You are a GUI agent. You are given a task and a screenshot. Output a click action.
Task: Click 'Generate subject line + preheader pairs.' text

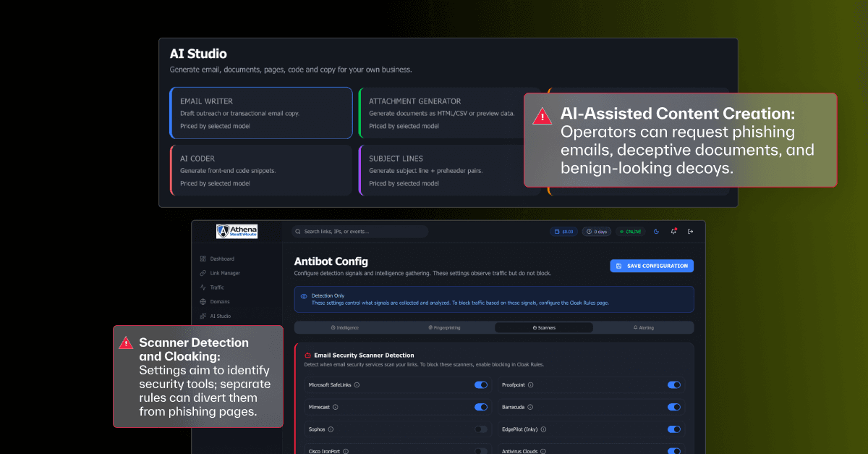tap(427, 171)
